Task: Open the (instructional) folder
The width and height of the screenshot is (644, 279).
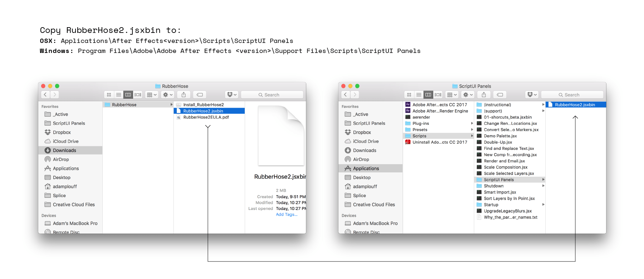Action: 510,105
